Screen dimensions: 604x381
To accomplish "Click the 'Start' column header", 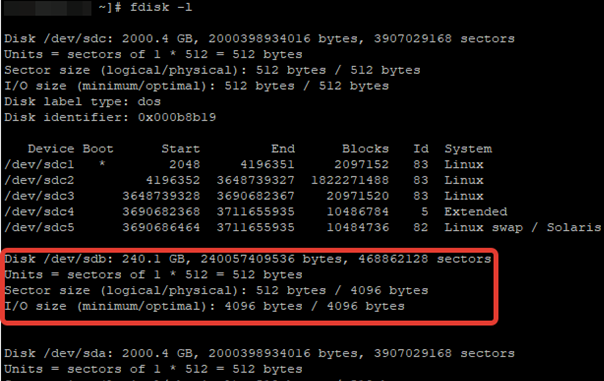I will point(181,149).
